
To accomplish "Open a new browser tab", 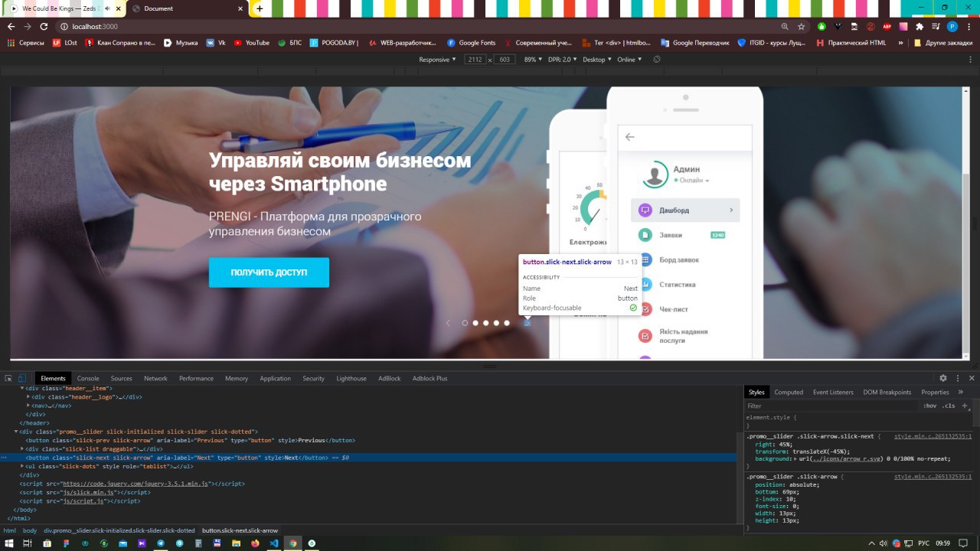I will click(260, 8).
